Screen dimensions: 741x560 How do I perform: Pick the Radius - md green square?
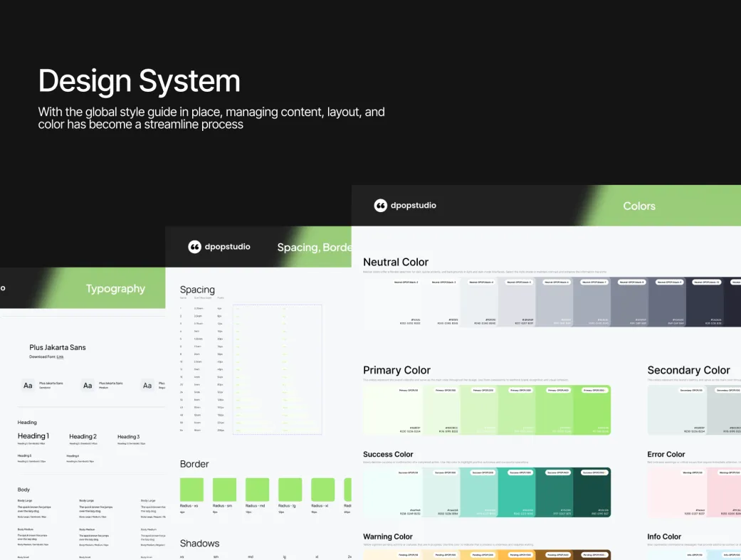point(257,490)
